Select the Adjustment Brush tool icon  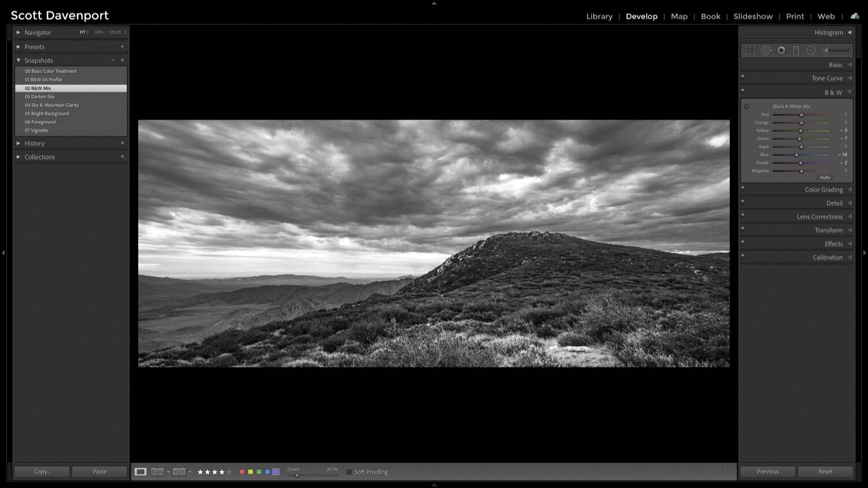(837, 50)
